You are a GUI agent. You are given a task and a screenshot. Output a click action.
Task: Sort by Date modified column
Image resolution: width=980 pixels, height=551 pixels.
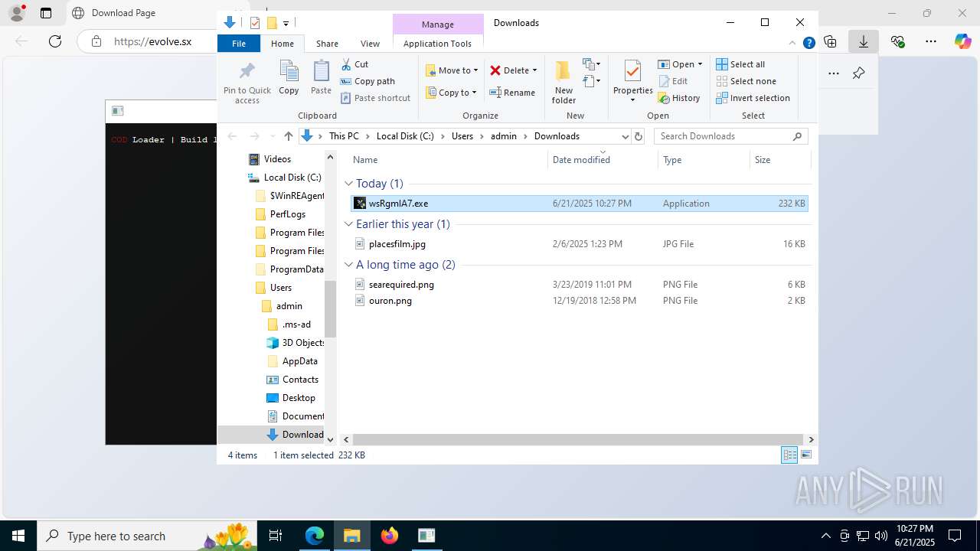[602, 160]
